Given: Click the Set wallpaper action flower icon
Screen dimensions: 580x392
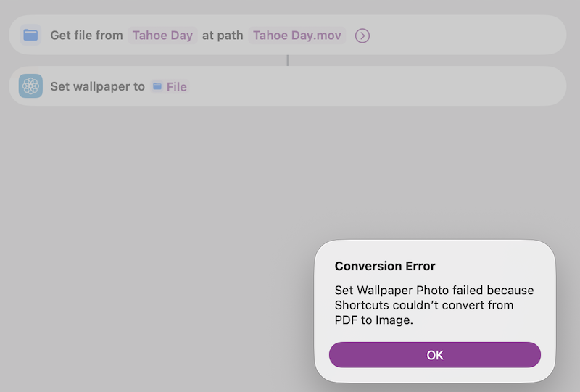Looking at the screenshot, I should coord(30,86).
